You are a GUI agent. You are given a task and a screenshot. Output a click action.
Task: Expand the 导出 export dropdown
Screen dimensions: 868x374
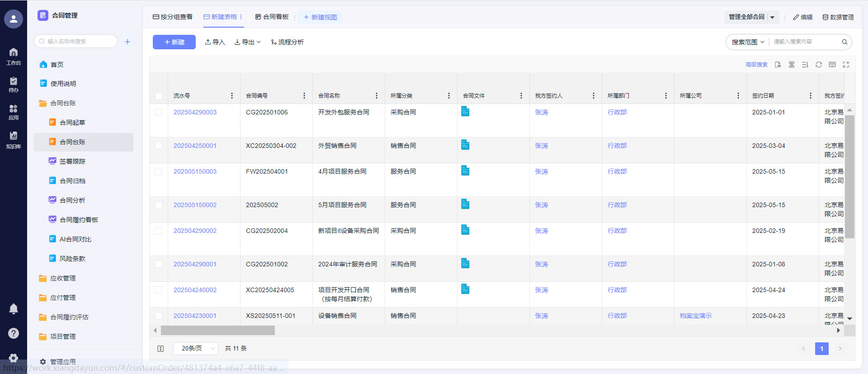tap(248, 42)
